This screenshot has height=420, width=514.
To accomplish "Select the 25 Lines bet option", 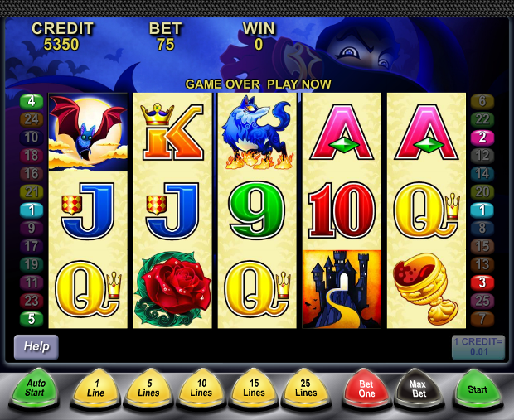I will click(306, 389).
